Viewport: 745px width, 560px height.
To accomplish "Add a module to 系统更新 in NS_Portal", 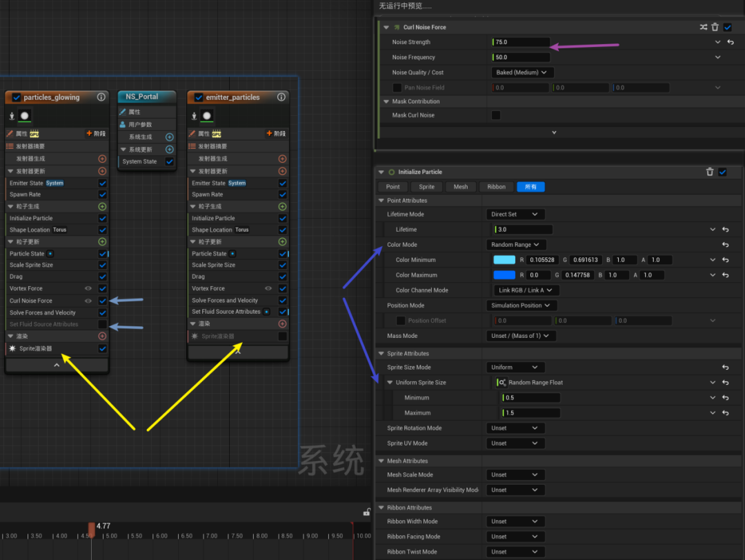I will click(x=169, y=149).
